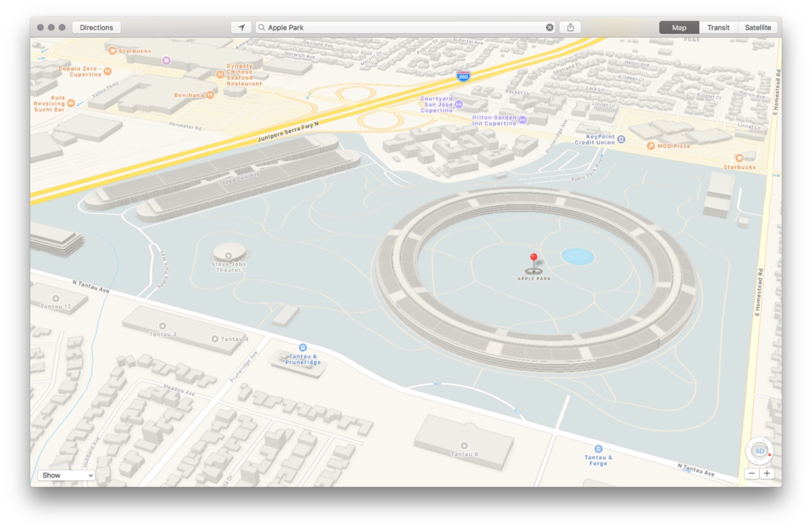Click the current location arrow button
The image size is (812, 530).
241,28
